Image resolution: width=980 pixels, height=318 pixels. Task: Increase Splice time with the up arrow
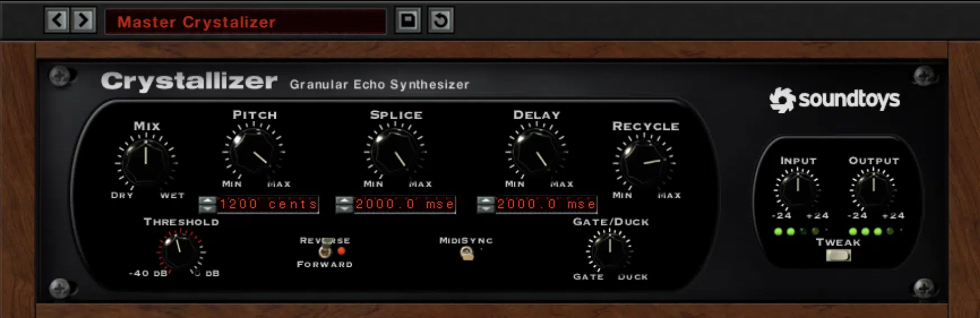pos(344,200)
